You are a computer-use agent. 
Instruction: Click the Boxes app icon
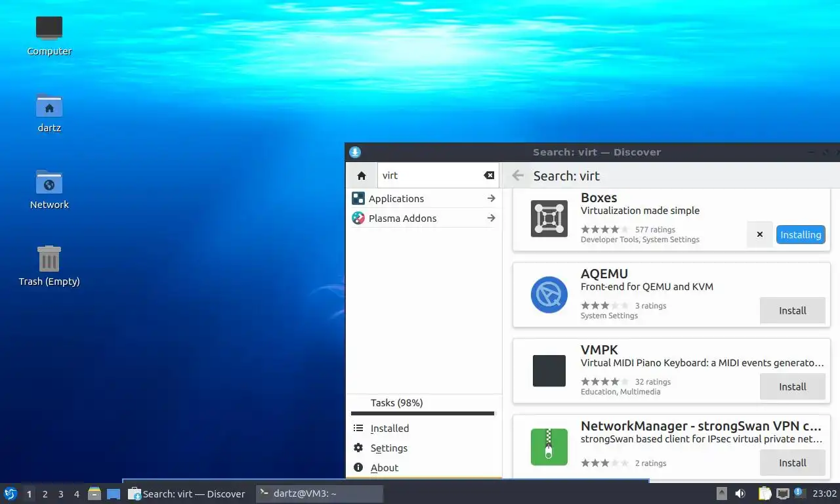[549, 219]
